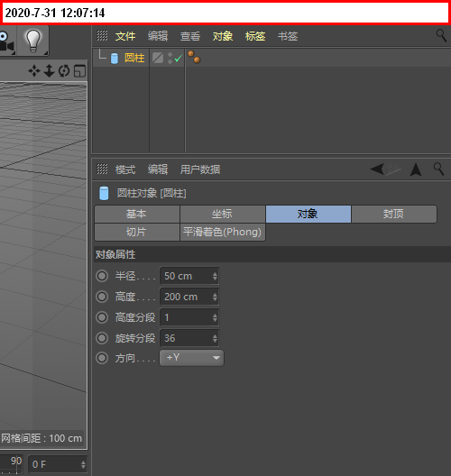Click the camera tool icon

(7, 41)
